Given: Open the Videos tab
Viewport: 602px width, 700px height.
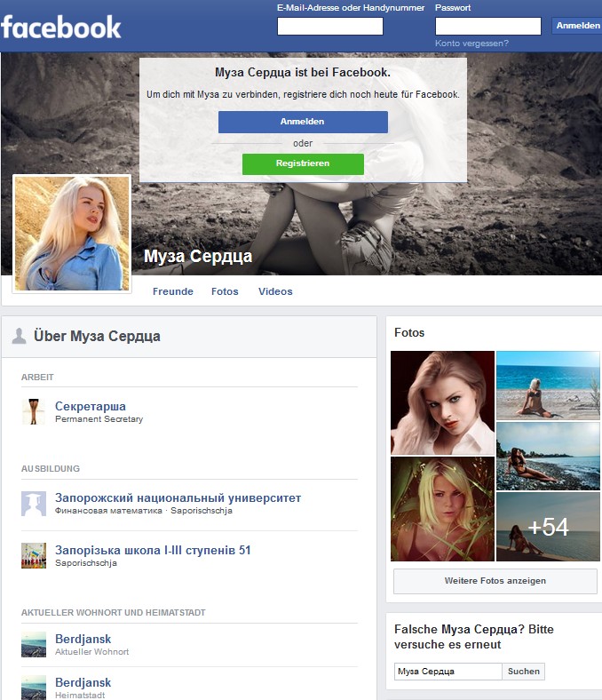Looking at the screenshot, I should [275, 291].
